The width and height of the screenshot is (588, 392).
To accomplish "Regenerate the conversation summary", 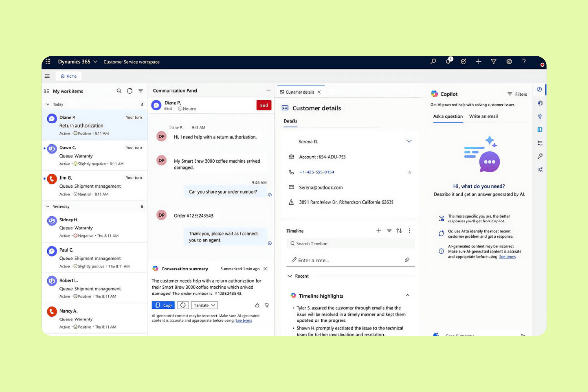I will click(182, 305).
